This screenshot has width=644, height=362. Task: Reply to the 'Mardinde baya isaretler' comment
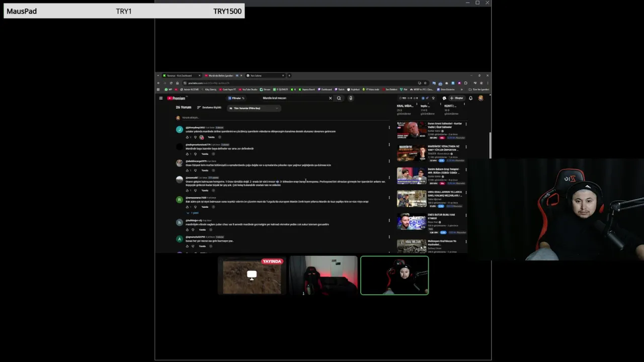(205, 154)
